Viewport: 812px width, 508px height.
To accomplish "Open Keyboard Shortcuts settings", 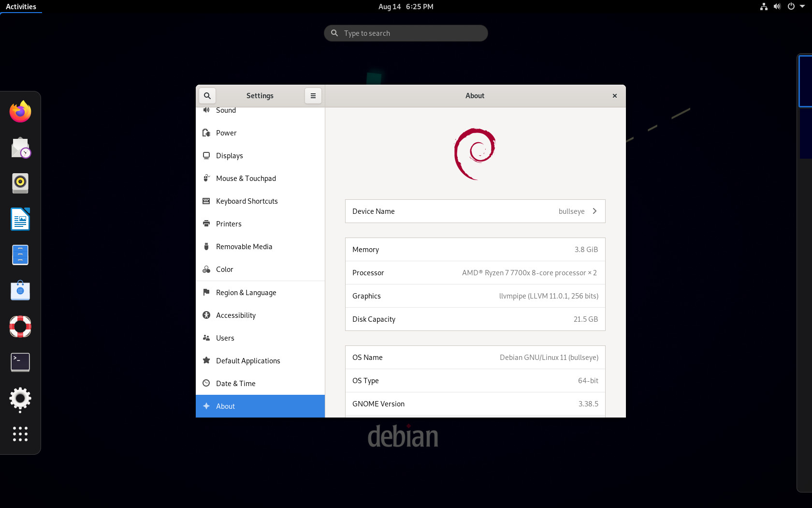I will click(260, 201).
